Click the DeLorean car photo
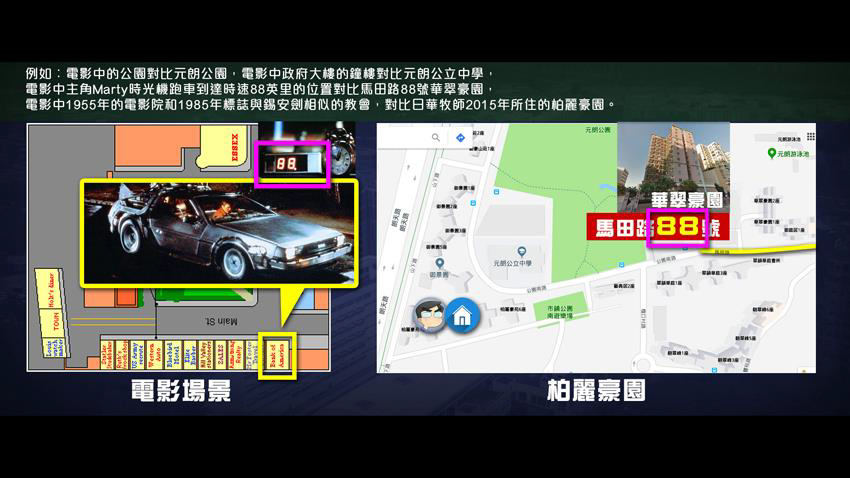The width and height of the screenshot is (850, 478). (219, 232)
